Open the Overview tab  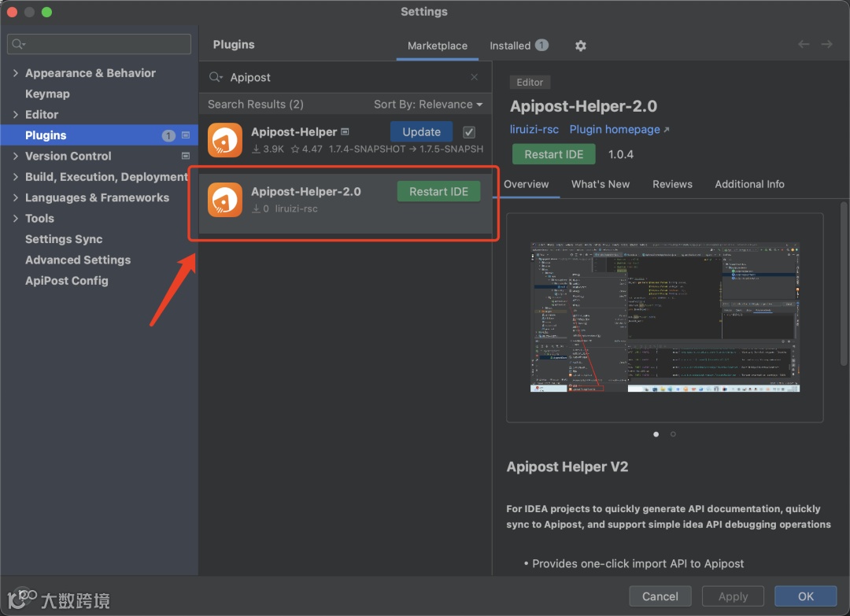(527, 184)
